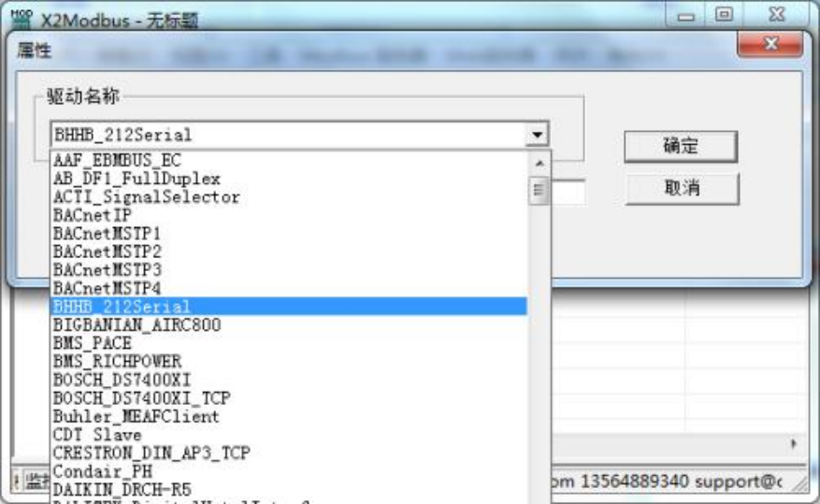
Task: Click the 取消 cancel button
Action: pyautogui.click(x=682, y=188)
